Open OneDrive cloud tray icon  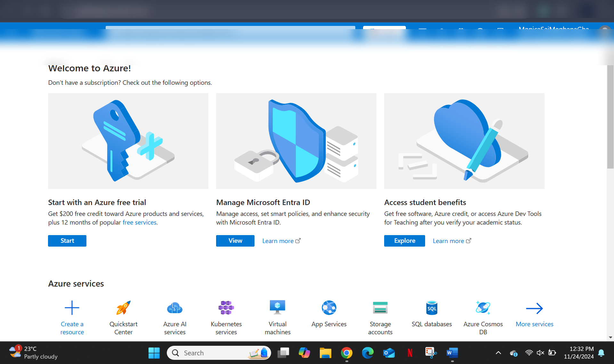(513, 353)
